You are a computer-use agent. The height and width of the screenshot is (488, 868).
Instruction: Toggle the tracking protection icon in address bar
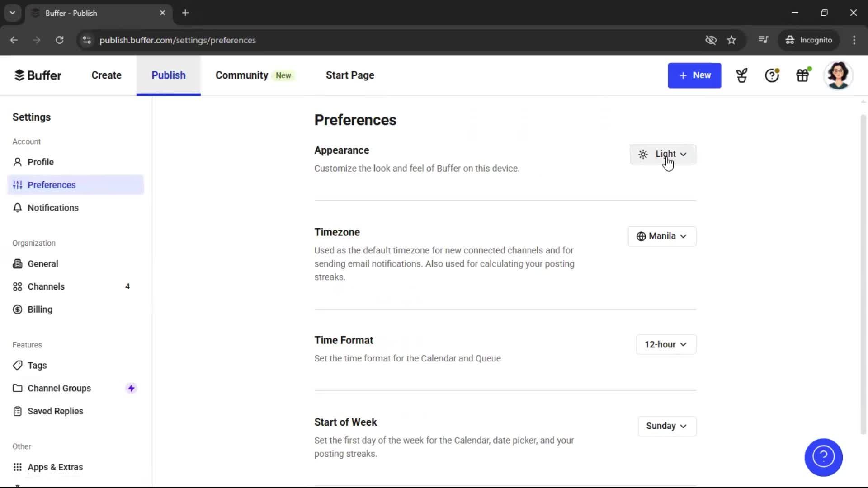(711, 40)
